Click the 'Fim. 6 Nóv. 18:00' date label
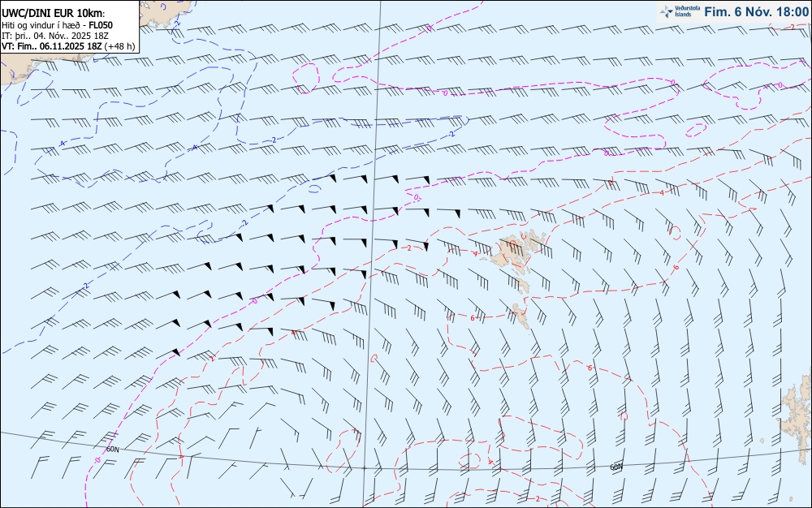The width and height of the screenshot is (812, 508). 755,11
